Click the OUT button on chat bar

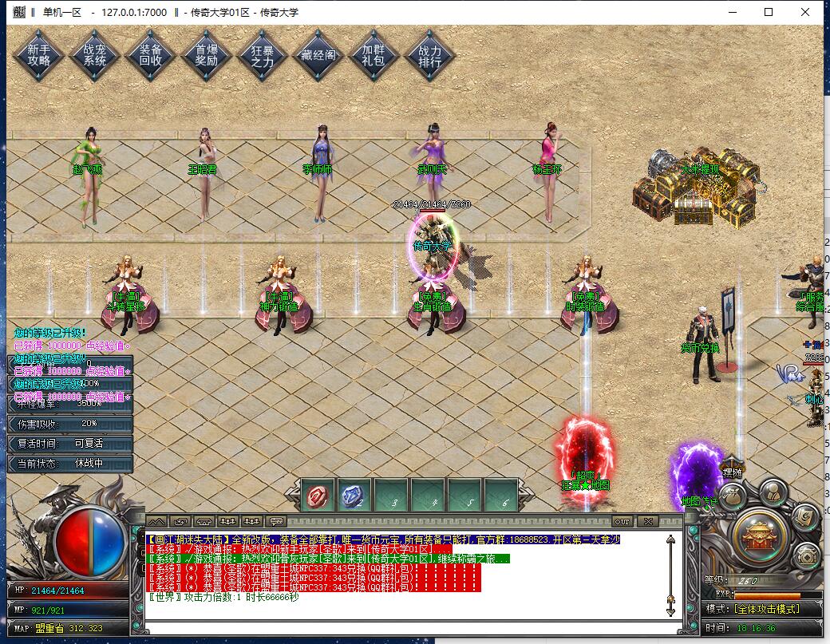point(622,522)
